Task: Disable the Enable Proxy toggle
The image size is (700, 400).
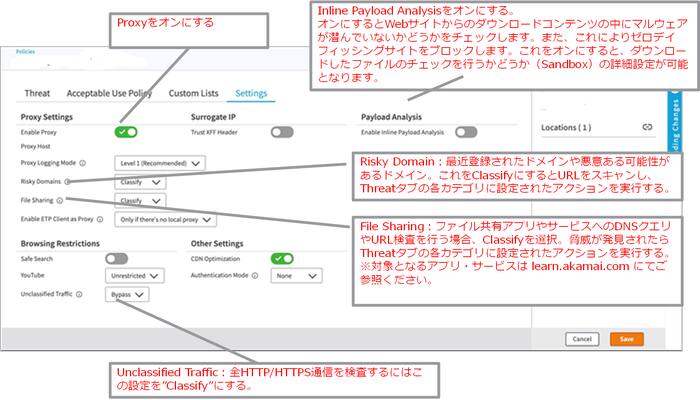Action: (x=127, y=131)
